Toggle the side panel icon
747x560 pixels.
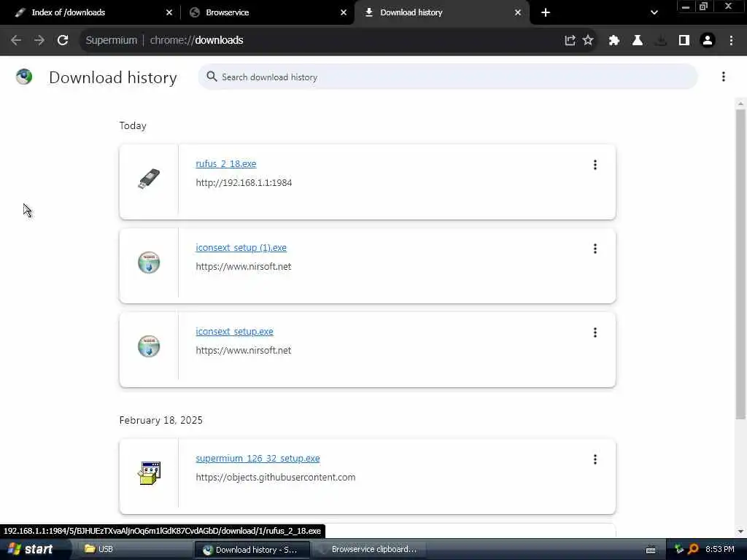[684, 41]
